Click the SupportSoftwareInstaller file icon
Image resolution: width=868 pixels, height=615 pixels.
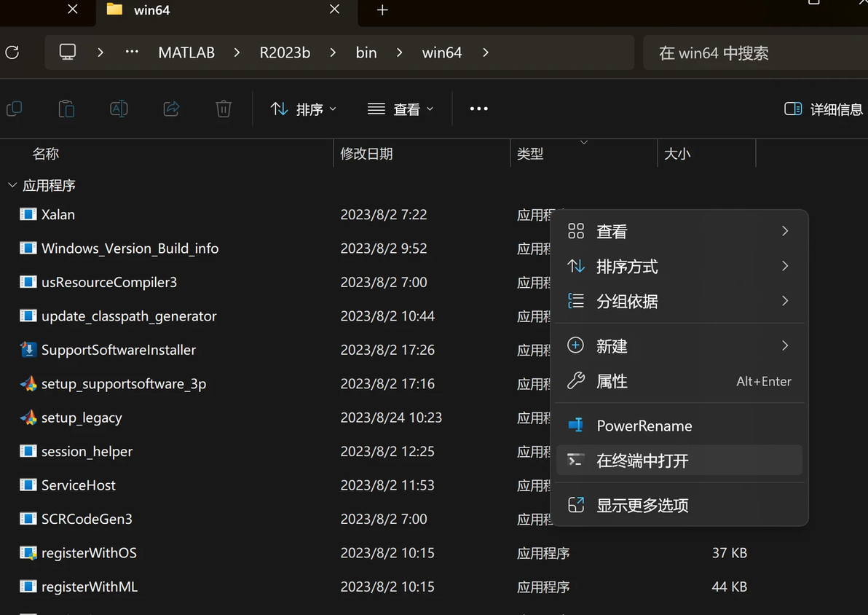point(28,350)
